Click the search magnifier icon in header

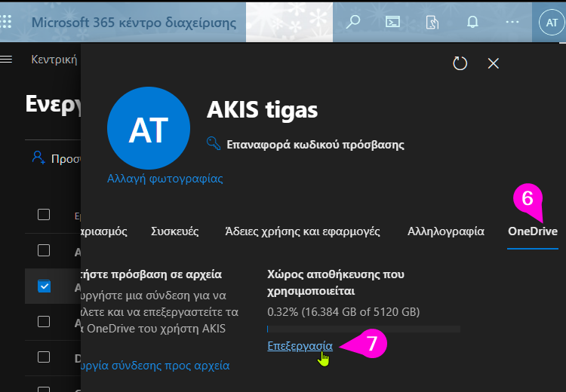[352, 22]
